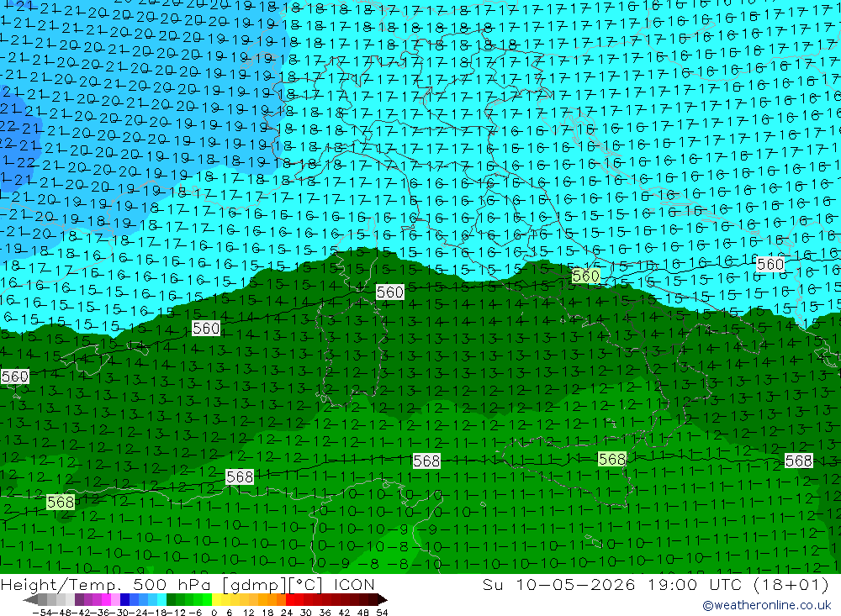The image size is (841, 616).
Task: Select the 'Su 10-05-2026 19:00 UTC' timestamp
Action: click(612, 584)
